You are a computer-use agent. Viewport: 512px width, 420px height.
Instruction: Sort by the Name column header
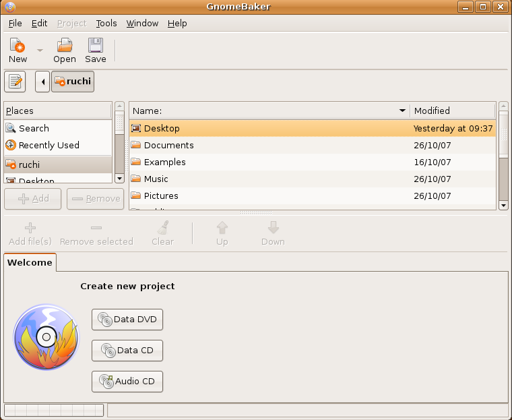pyautogui.click(x=269, y=111)
